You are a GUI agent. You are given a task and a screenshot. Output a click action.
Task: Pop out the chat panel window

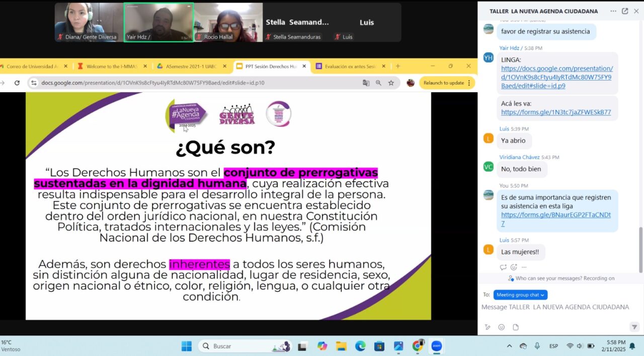625,11
